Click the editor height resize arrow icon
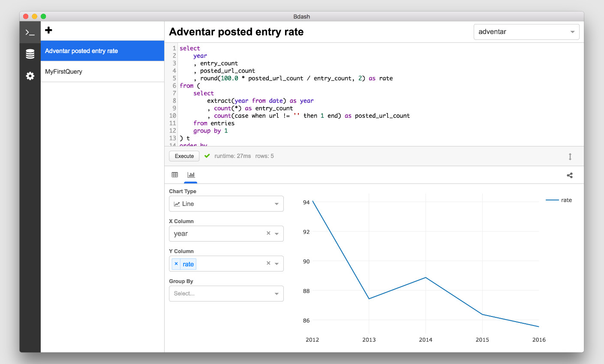Screen dimensions: 604x364 pyautogui.click(x=570, y=156)
